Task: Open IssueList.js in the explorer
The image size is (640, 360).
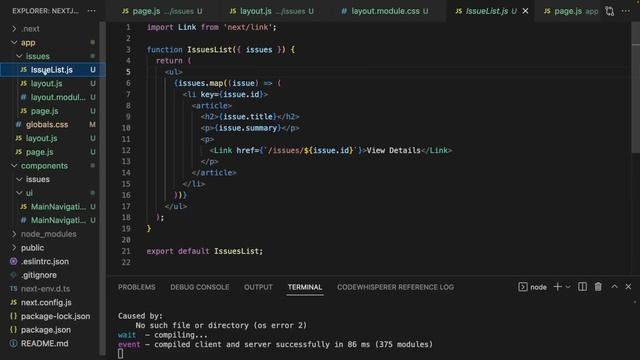Action: [52, 70]
